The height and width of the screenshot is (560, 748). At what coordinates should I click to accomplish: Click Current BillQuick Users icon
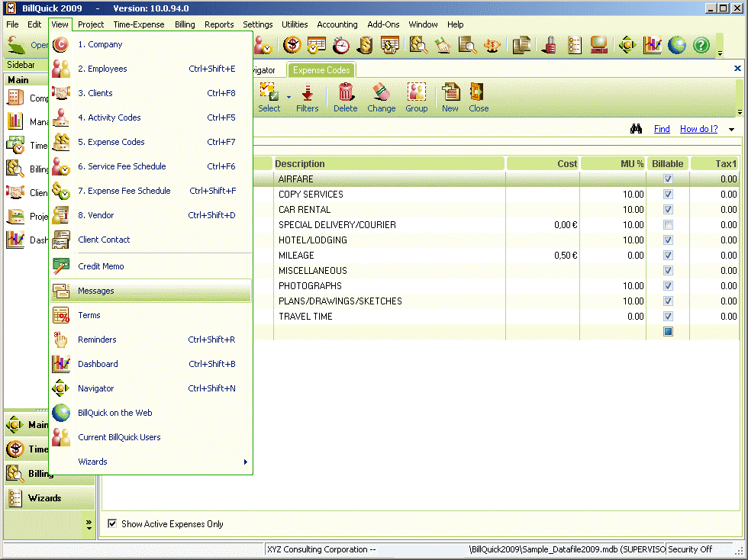pyautogui.click(x=61, y=437)
